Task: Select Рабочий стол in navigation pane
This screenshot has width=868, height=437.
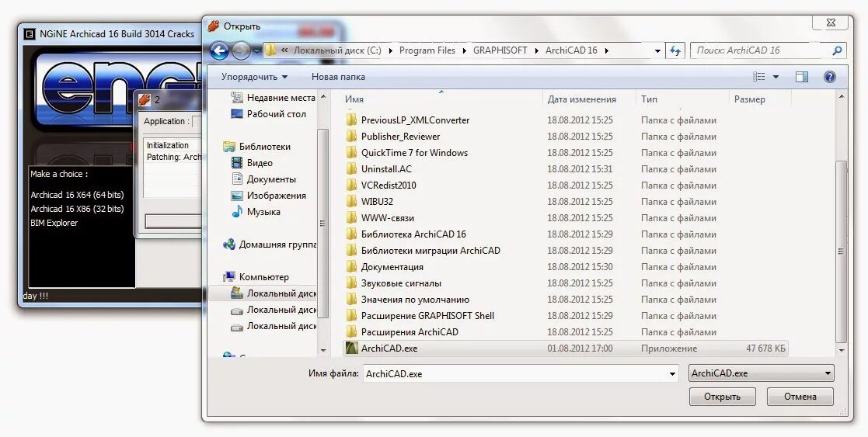Action: point(269,114)
